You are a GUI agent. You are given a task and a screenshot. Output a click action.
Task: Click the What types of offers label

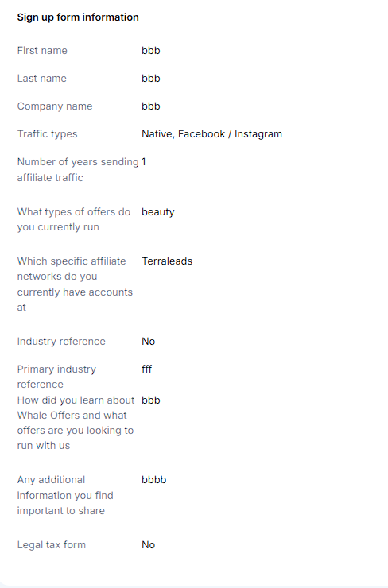tap(74, 219)
